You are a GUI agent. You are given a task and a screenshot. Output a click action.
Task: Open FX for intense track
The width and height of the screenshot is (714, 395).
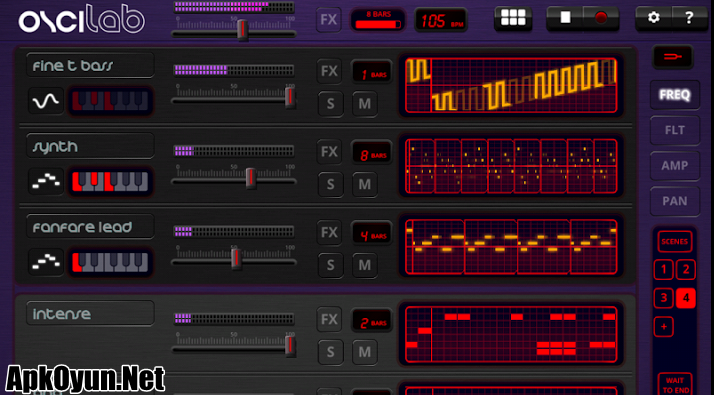point(329,319)
